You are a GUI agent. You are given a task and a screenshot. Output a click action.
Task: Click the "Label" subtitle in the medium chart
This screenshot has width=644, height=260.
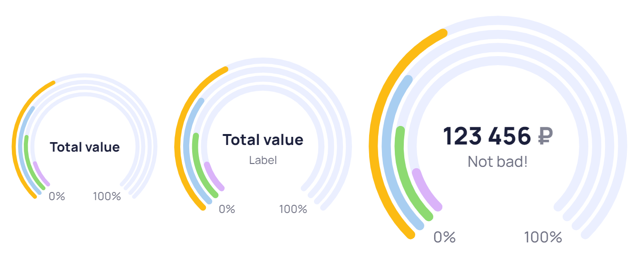[263, 160]
